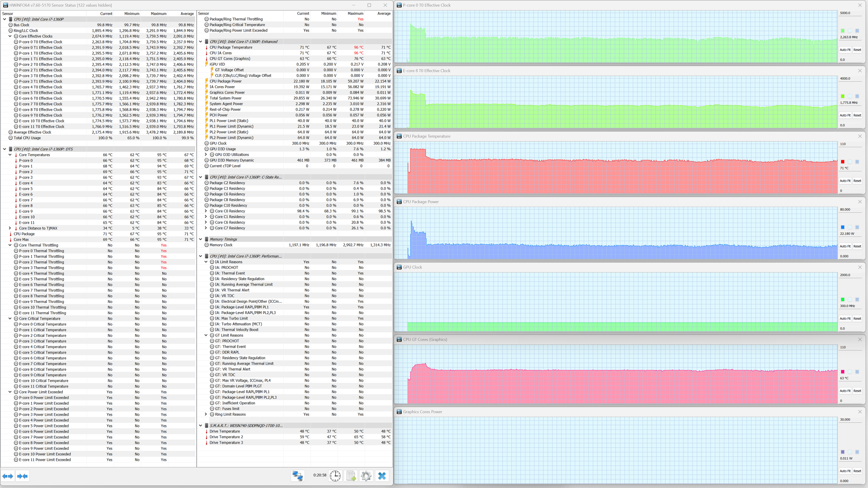Open the remote/network monitors icon
This screenshot has height=488, width=868.
(297, 476)
